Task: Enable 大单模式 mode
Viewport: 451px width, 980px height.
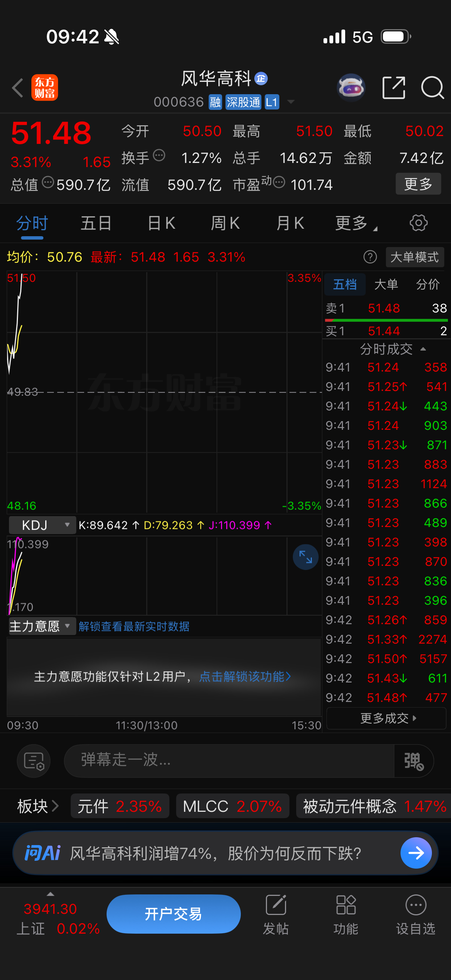Action: [x=415, y=257]
